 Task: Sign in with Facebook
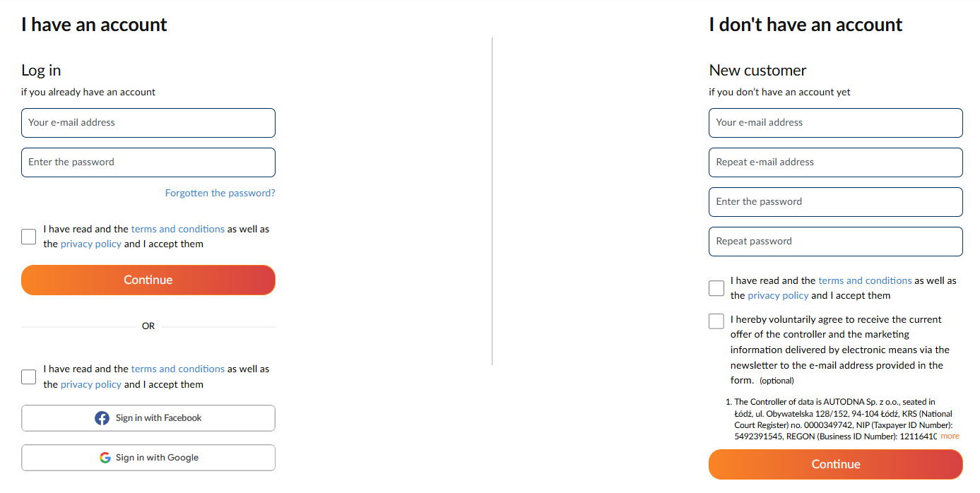pyautogui.click(x=148, y=418)
